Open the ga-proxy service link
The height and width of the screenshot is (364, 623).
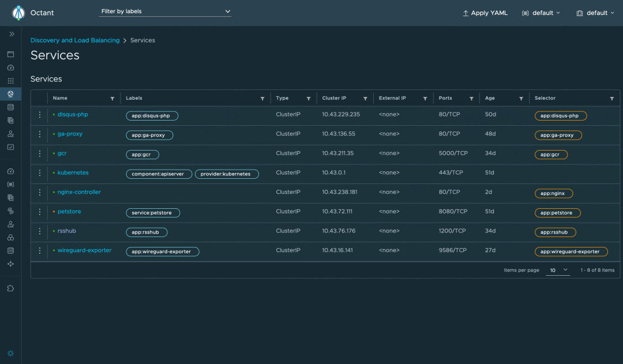point(70,134)
